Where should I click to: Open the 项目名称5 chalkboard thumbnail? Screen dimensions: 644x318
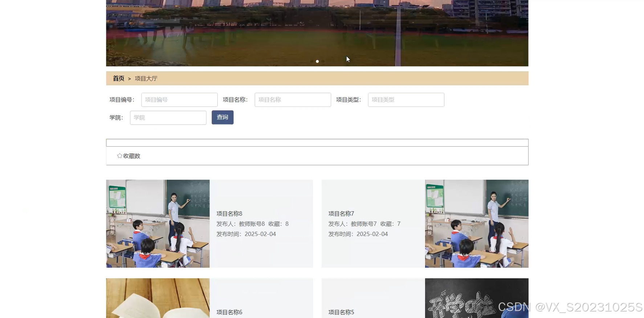[x=477, y=298]
